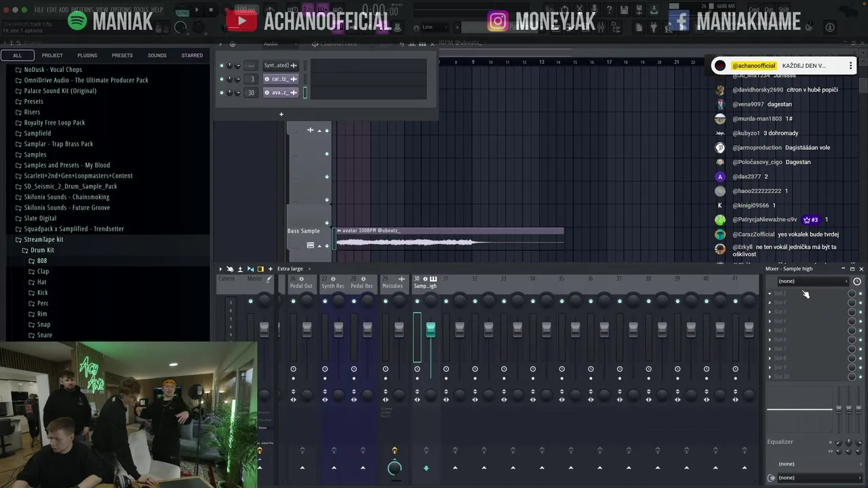This screenshot has width=868, height=488.
Task: Click the Master mixer track volume fader
Action: pyautogui.click(x=264, y=329)
